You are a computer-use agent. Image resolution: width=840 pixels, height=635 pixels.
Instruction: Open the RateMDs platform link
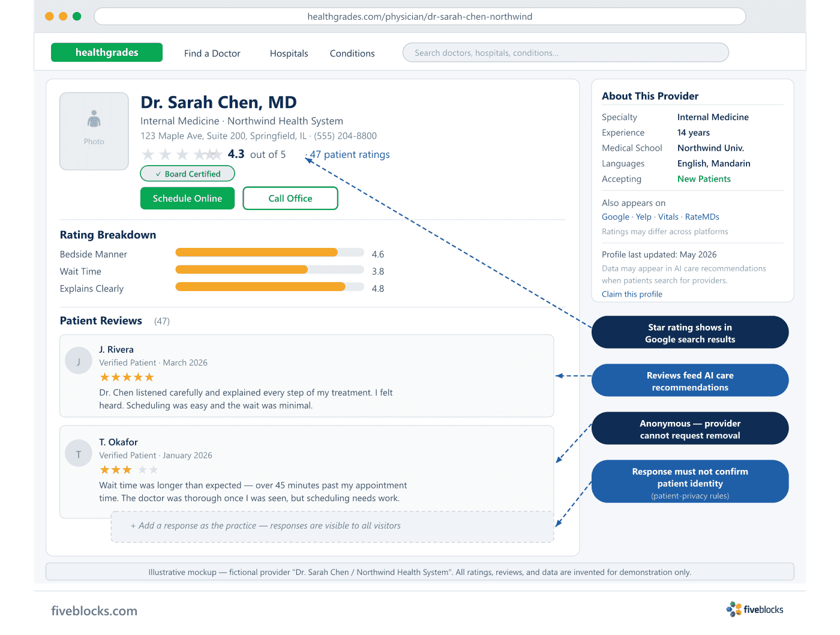tap(702, 217)
